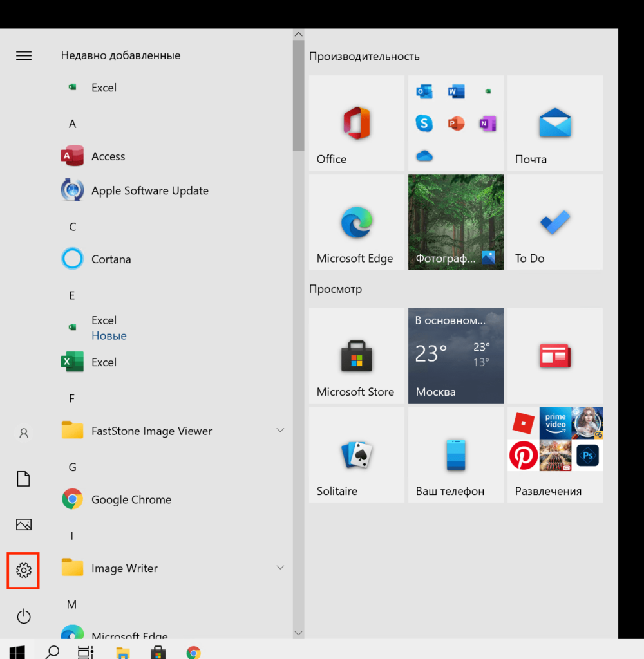Open Chrome in taskbar
Image resolution: width=644 pixels, height=659 pixels.
[193, 653]
